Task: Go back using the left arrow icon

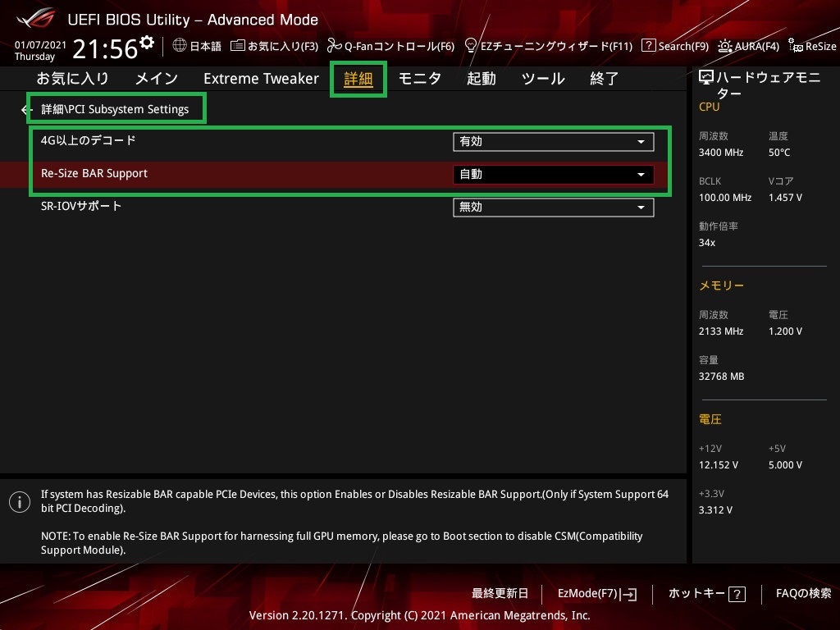Action: click(25, 110)
